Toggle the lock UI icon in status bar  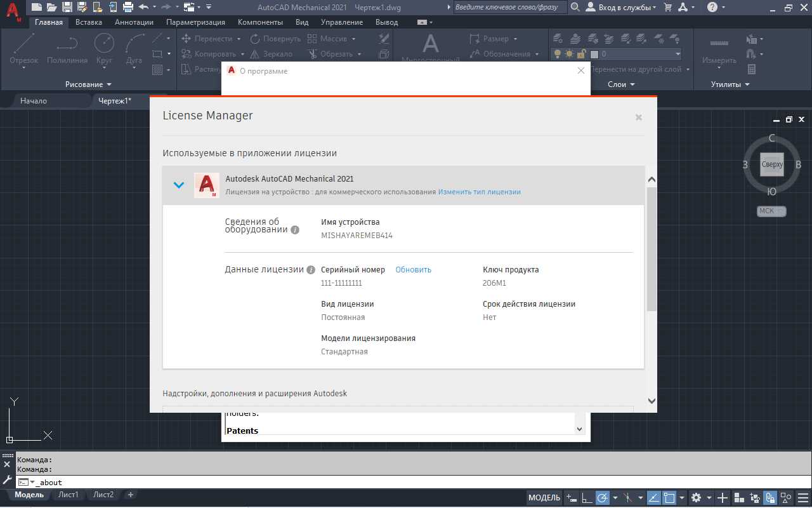[770, 498]
